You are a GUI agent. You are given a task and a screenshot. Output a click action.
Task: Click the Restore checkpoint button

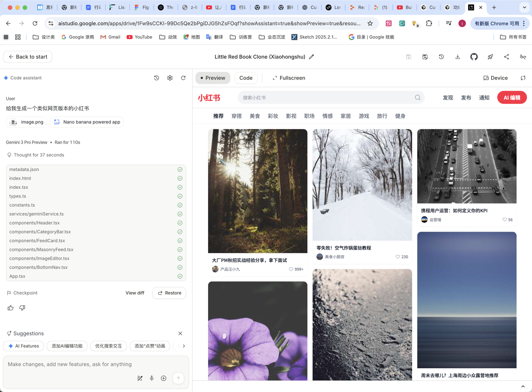tap(169, 293)
